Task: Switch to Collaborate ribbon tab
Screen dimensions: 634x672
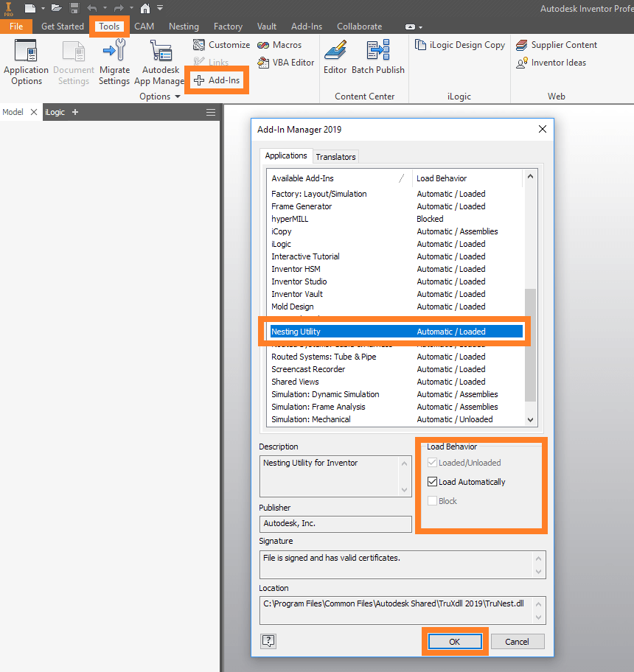Action: pyautogui.click(x=359, y=26)
